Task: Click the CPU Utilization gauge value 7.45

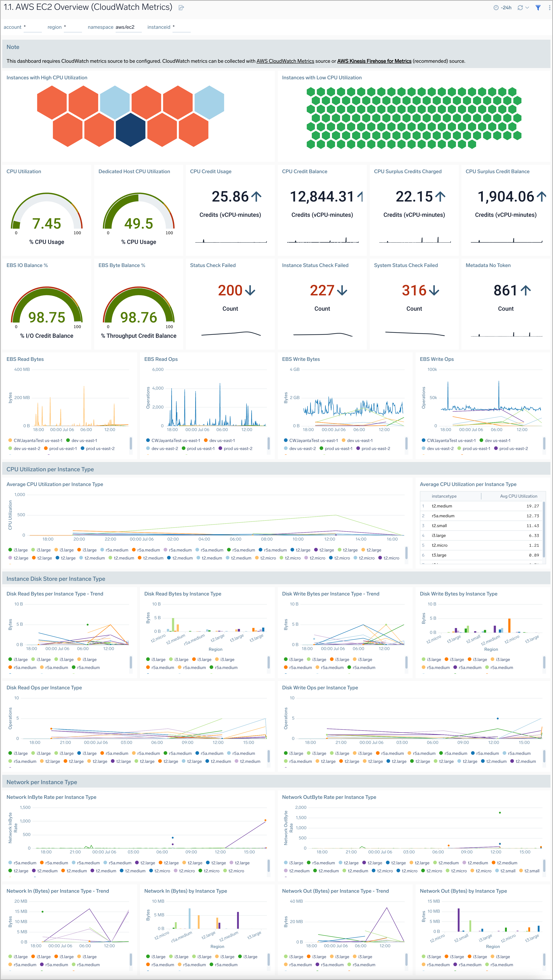Action: click(47, 224)
